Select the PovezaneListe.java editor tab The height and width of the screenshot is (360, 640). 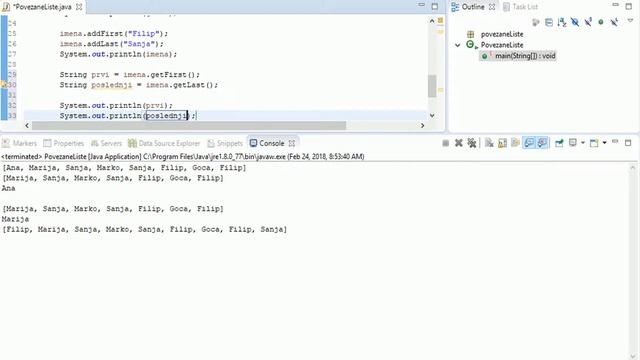tap(37, 7)
